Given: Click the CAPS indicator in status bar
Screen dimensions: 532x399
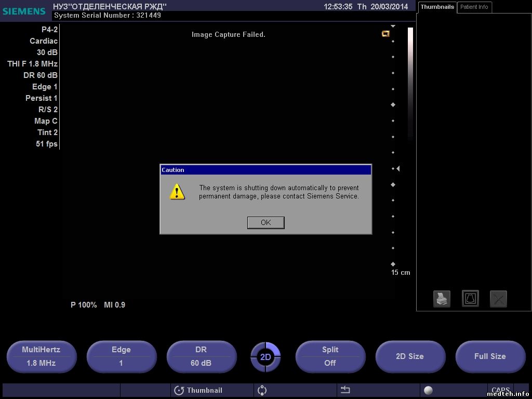Looking at the screenshot, I should [x=500, y=390].
